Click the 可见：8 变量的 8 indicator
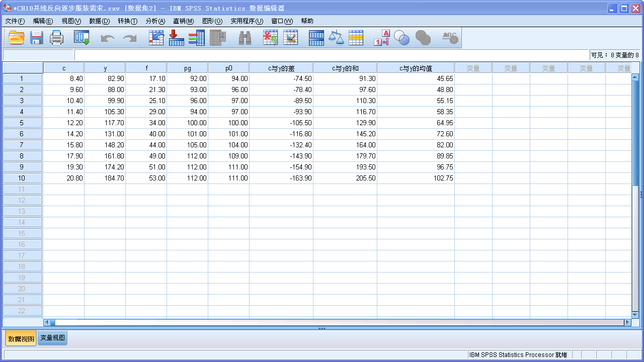The width and height of the screenshot is (644, 362). coord(615,55)
